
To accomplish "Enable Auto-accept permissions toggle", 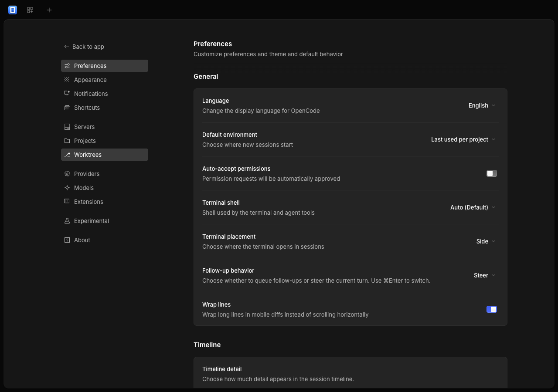I will tap(492, 173).
